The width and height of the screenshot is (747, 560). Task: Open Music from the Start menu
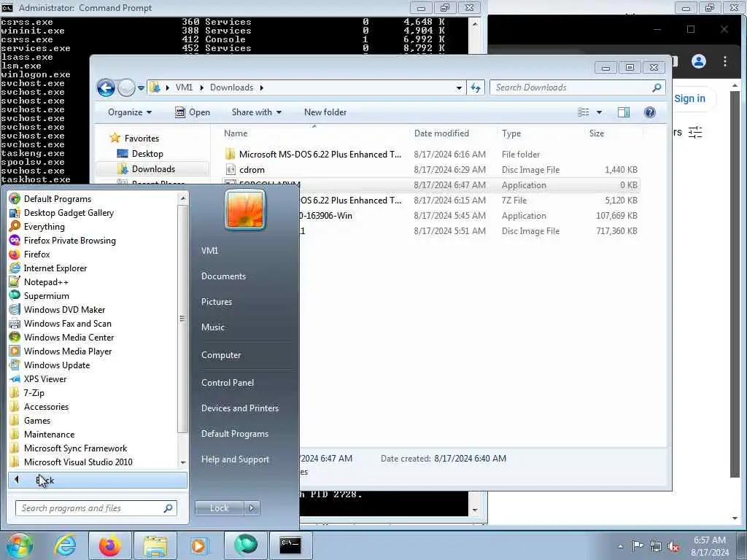pyautogui.click(x=212, y=327)
